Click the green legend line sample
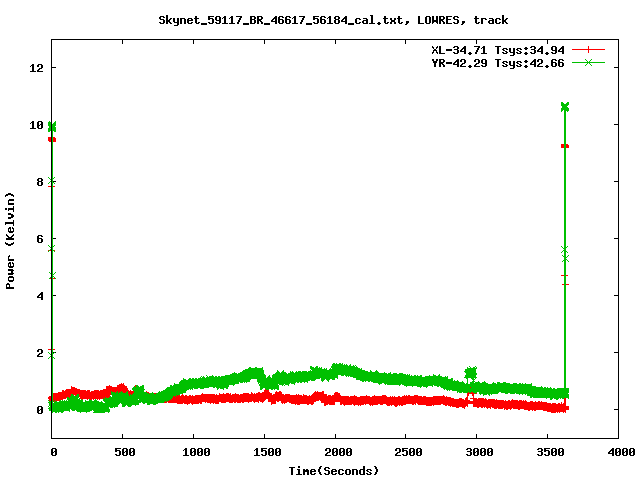Viewport: 640px width, 480px height. click(x=588, y=62)
